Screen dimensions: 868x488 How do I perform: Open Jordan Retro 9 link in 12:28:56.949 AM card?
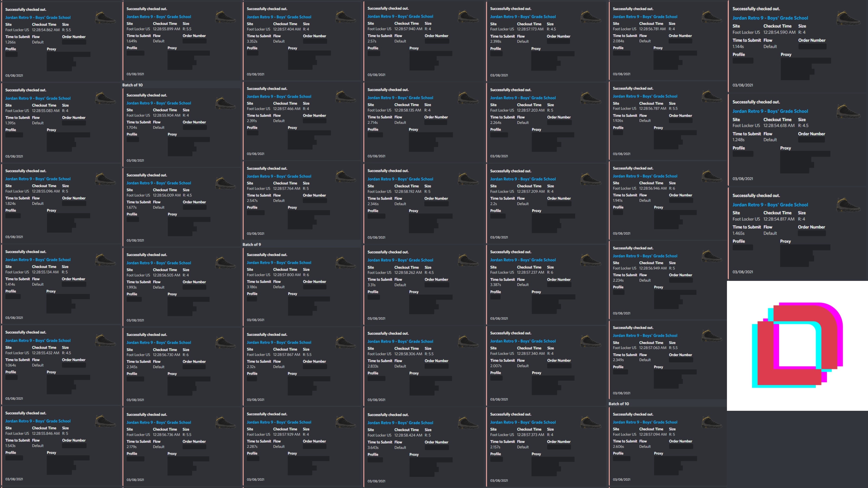(645, 256)
